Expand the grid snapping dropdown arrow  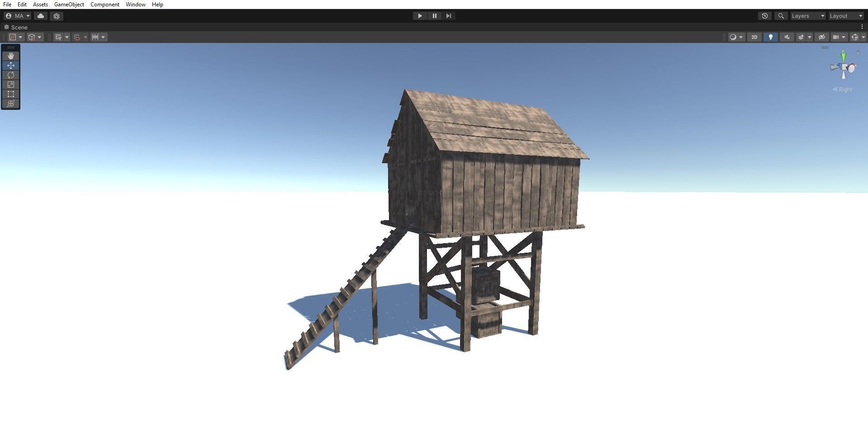(x=85, y=37)
